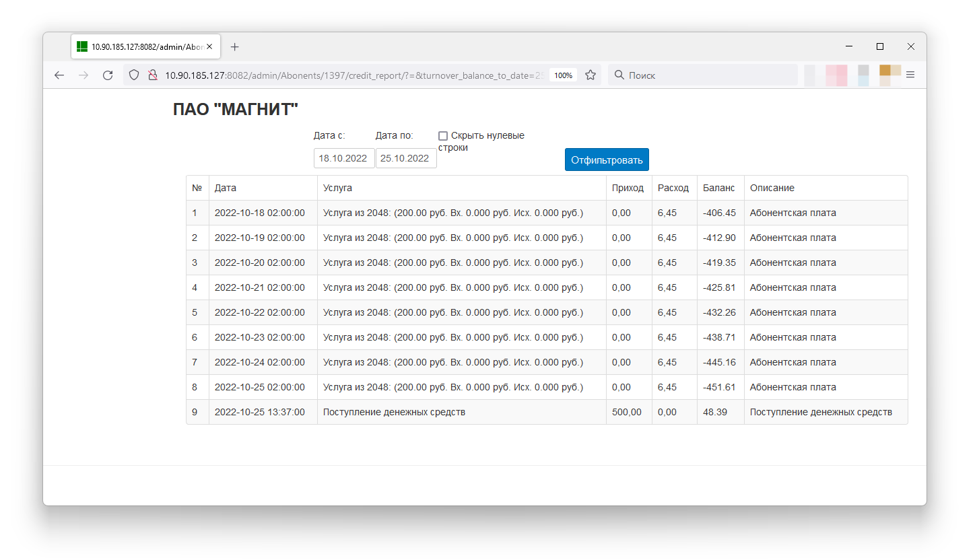Select date 2022-10-19 02:00:00

[260, 238]
